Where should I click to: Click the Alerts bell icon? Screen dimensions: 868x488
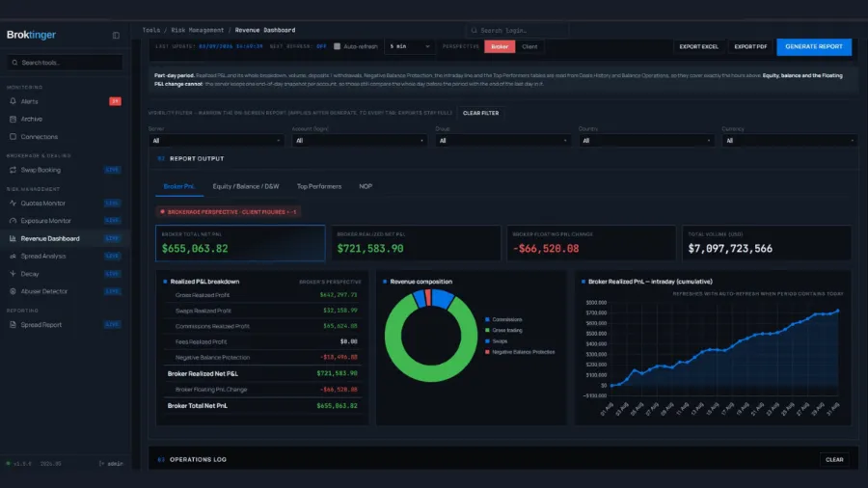coord(13,101)
